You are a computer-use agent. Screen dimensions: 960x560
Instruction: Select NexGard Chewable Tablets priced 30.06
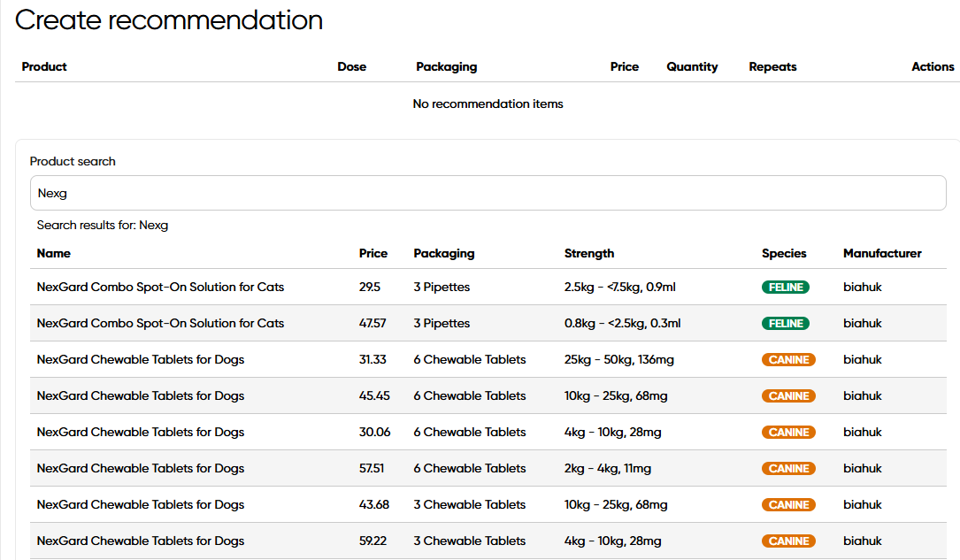(141, 433)
